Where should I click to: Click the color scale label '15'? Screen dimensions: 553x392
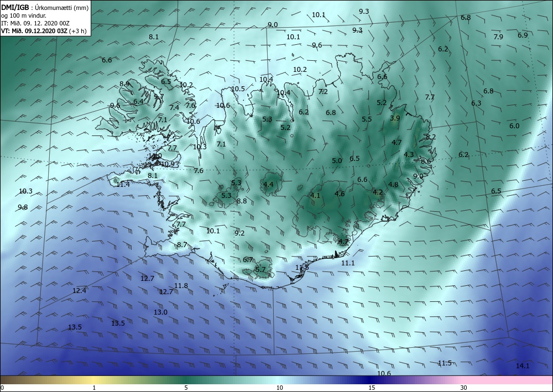pyautogui.click(x=372, y=388)
